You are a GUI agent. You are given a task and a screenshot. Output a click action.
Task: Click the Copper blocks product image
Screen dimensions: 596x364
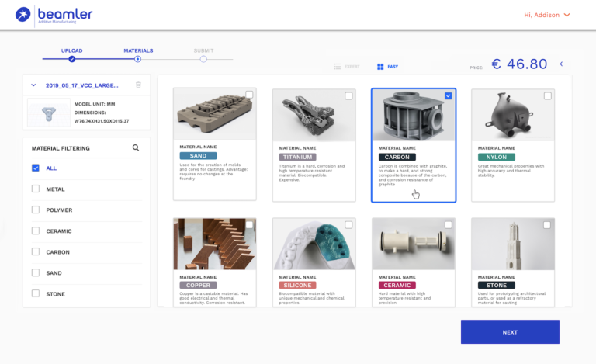pos(215,244)
